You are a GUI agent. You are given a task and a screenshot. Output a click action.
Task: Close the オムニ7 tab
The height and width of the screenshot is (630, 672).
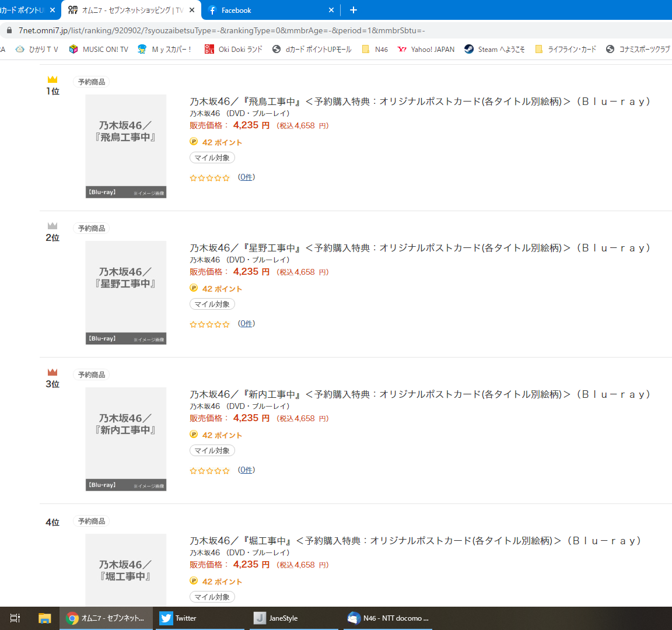(x=191, y=10)
